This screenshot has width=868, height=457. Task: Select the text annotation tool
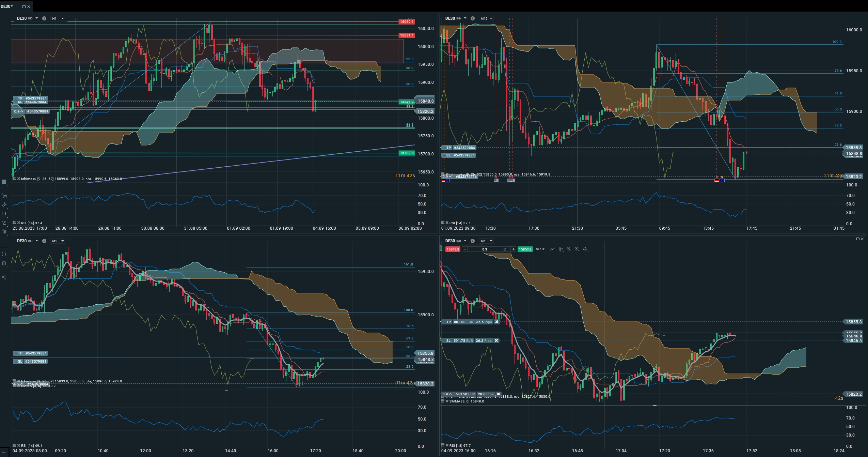(x=4, y=241)
